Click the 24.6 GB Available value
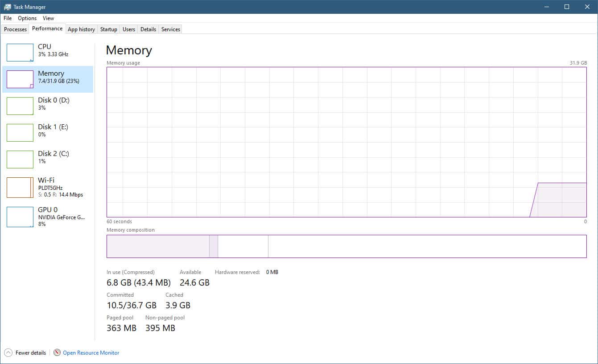Screen dimensions: 598x364 pyautogui.click(x=194, y=282)
